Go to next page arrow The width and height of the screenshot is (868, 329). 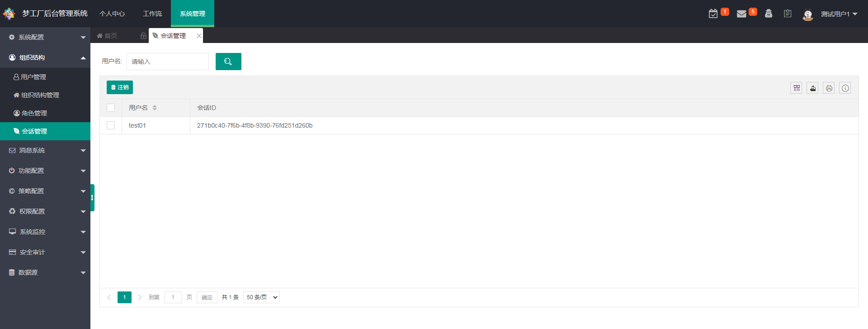click(x=140, y=297)
